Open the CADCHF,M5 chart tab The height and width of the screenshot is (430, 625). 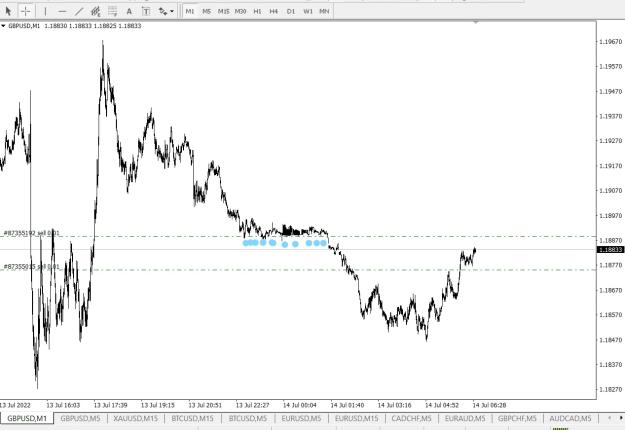pos(411,418)
